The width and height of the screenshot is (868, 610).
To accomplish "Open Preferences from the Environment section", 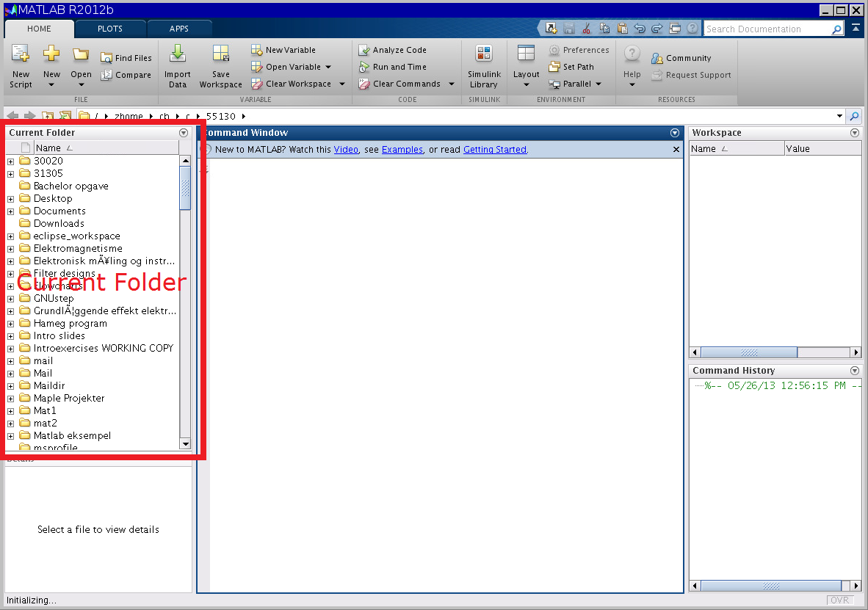I will click(x=579, y=50).
